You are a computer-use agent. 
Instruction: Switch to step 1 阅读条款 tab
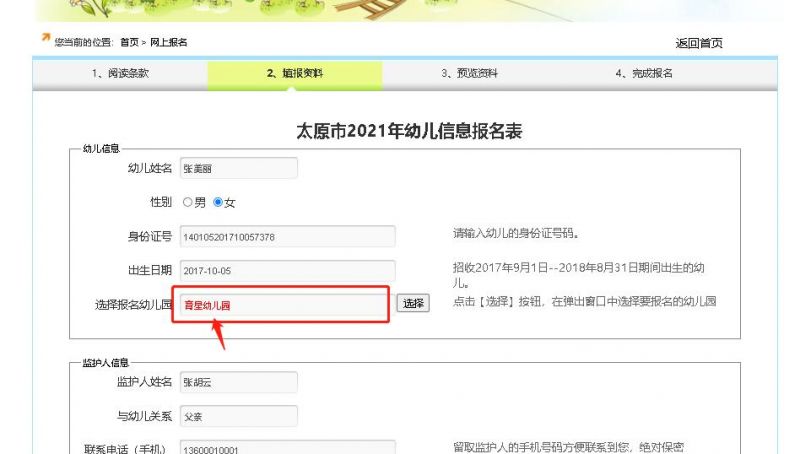[120, 73]
